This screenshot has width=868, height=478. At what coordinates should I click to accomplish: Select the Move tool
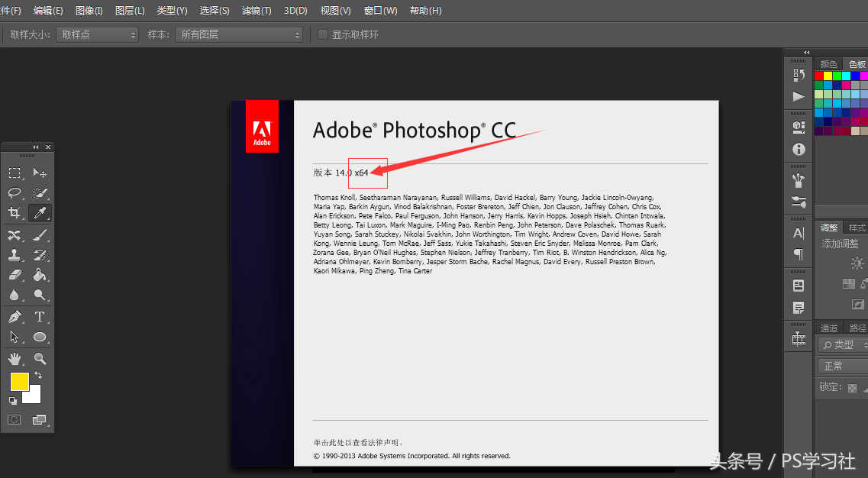coord(39,173)
